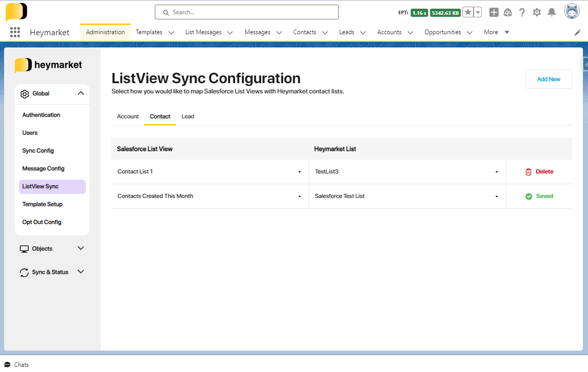Click the EPT 1.16 s timing badge
The width and height of the screenshot is (588, 372).
(419, 13)
